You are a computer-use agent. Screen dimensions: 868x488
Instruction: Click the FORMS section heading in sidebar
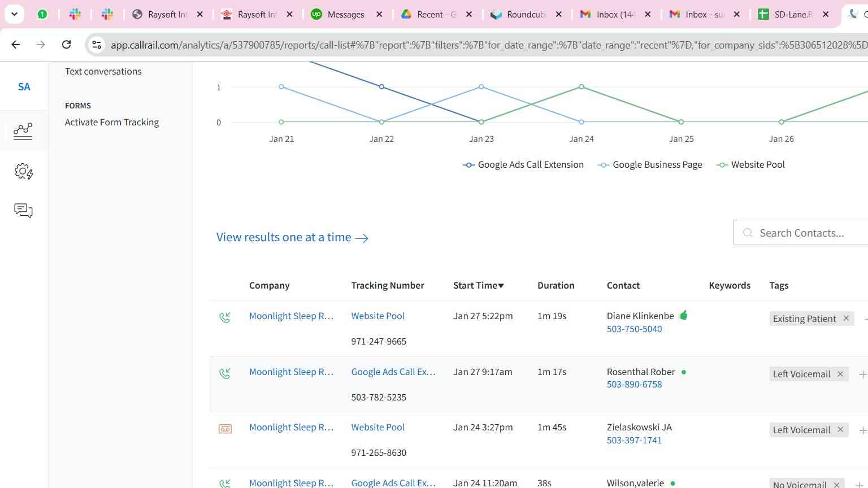point(78,106)
